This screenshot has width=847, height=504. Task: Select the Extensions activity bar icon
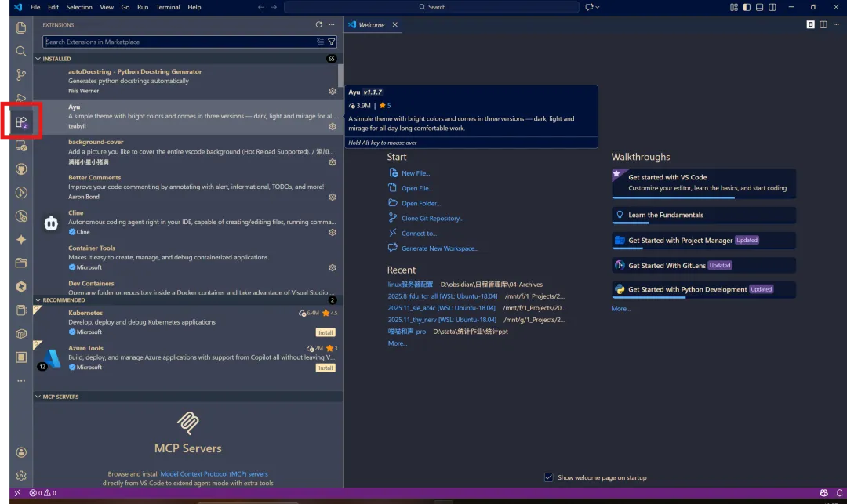pyautogui.click(x=21, y=122)
